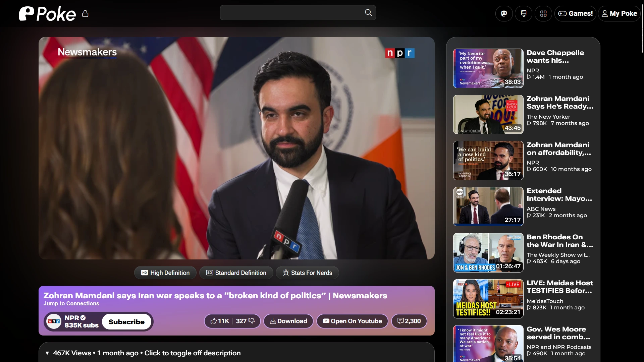Viewport: 644px width, 362px height.
Task: Click ABC News channel name
Action: [541, 209]
